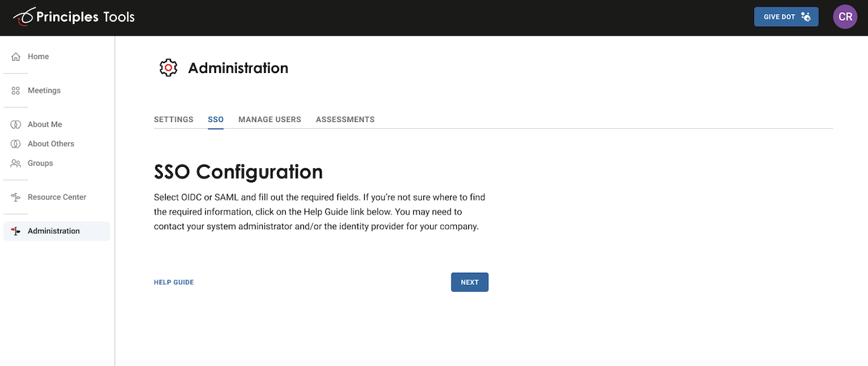
Task: Open Resource Center from sidebar
Action: tap(56, 197)
